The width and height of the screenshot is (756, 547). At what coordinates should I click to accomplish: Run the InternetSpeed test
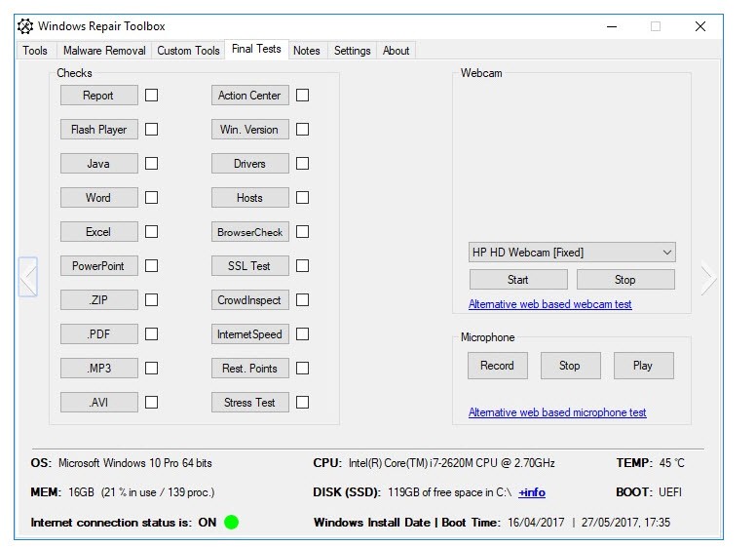pyautogui.click(x=249, y=333)
